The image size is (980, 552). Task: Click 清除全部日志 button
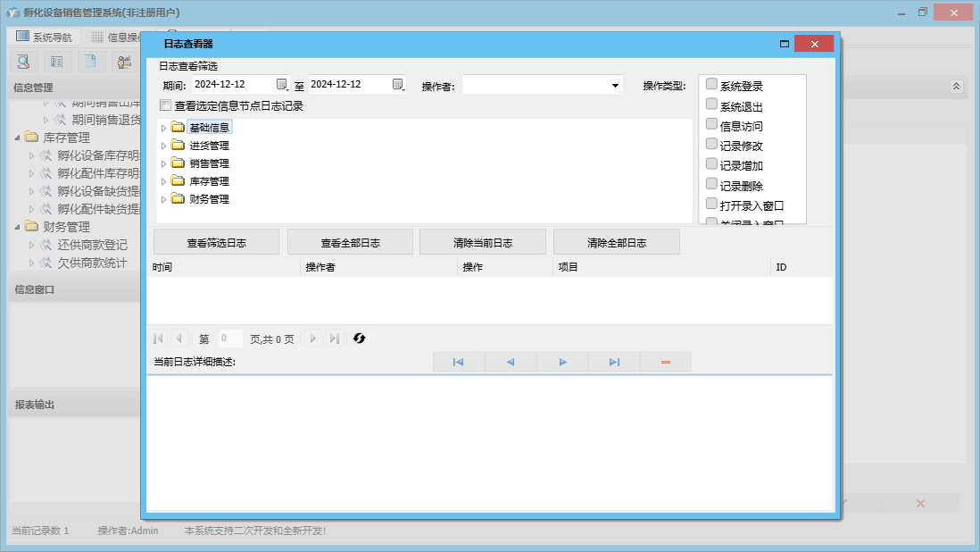click(616, 243)
